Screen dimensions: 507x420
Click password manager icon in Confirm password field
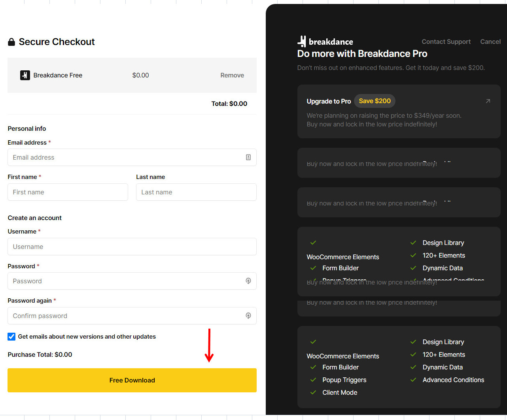(248, 316)
